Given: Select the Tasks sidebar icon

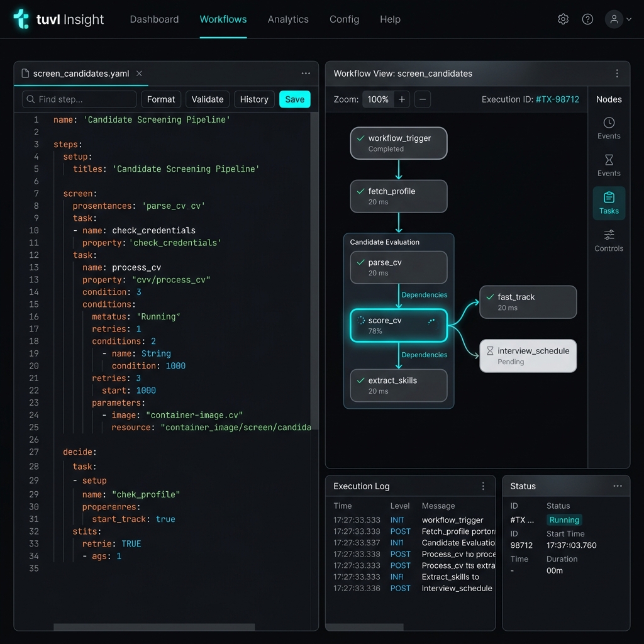Looking at the screenshot, I should point(609,203).
